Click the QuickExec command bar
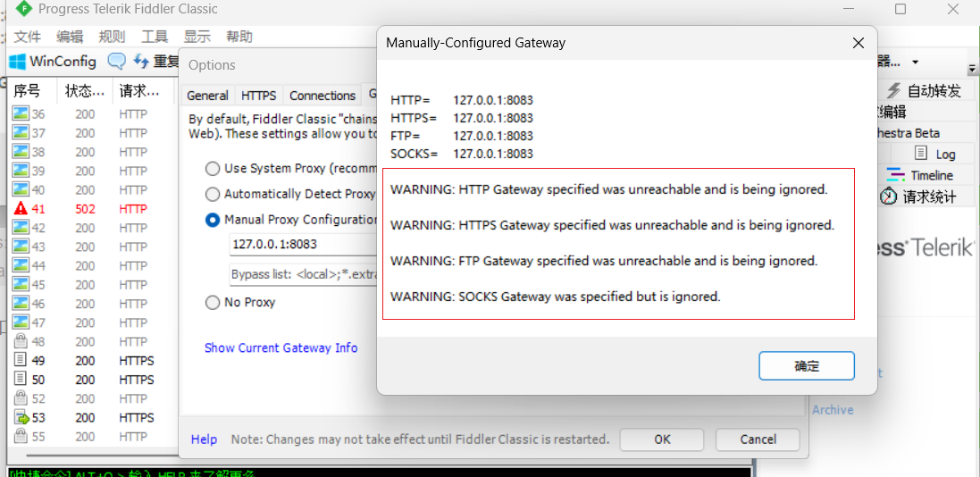Viewport: 980px width, 477px height. pyautogui.click(x=378, y=473)
